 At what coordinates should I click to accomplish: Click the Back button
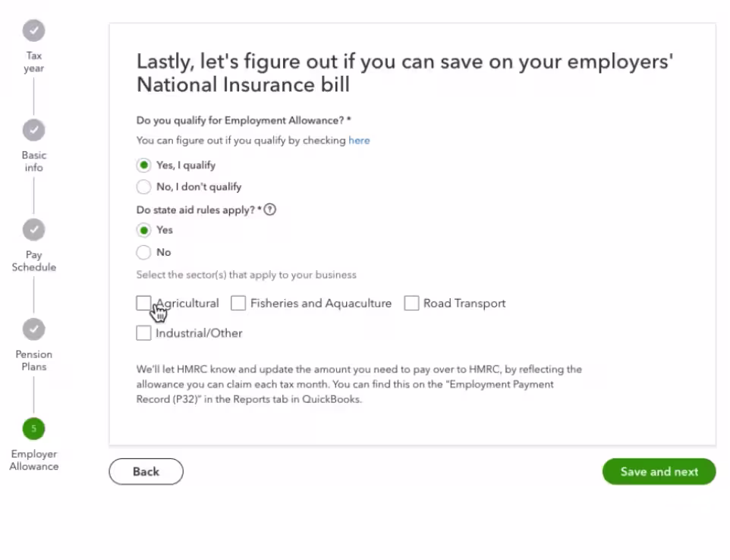tap(146, 471)
